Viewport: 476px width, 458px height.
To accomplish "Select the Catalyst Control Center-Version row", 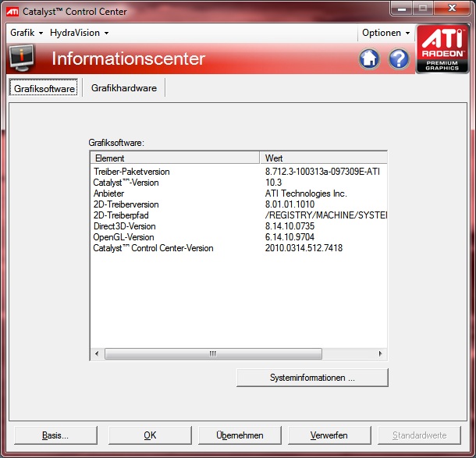I will 239,248.
